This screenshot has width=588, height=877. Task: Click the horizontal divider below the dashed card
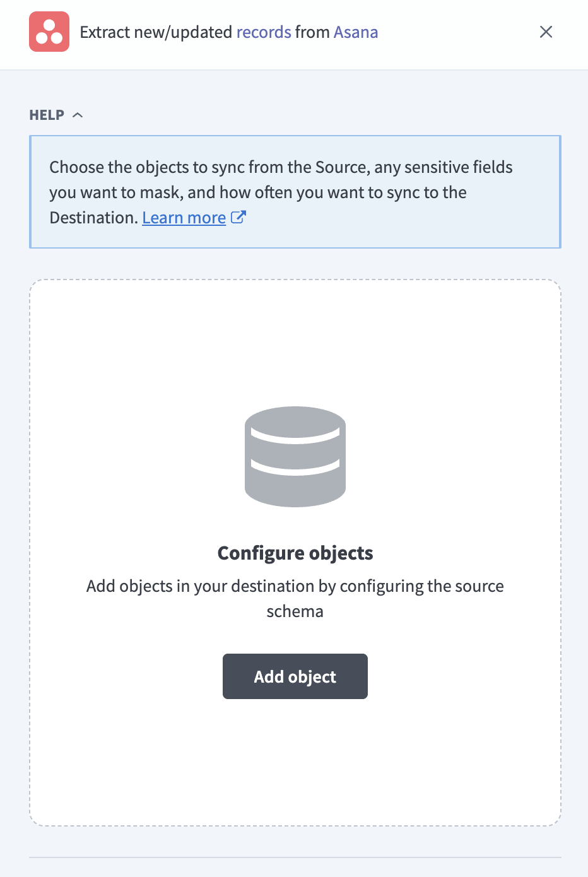click(x=295, y=857)
